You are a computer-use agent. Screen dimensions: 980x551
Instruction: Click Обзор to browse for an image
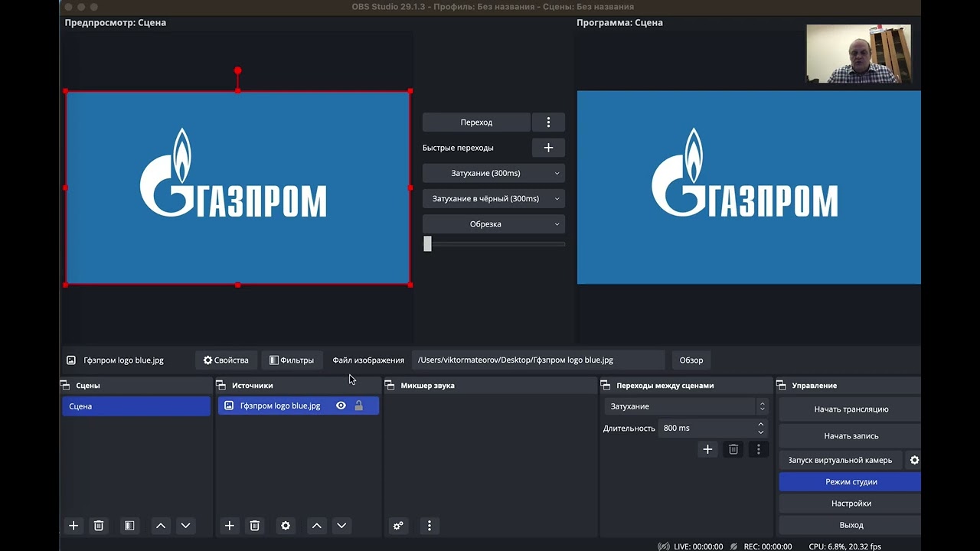(691, 360)
